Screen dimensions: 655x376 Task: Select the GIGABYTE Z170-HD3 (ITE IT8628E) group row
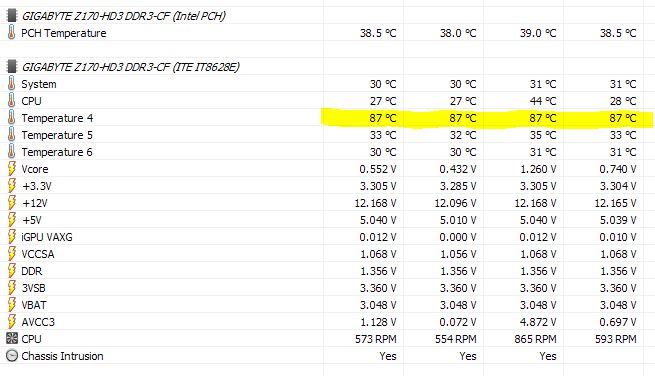(328, 66)
